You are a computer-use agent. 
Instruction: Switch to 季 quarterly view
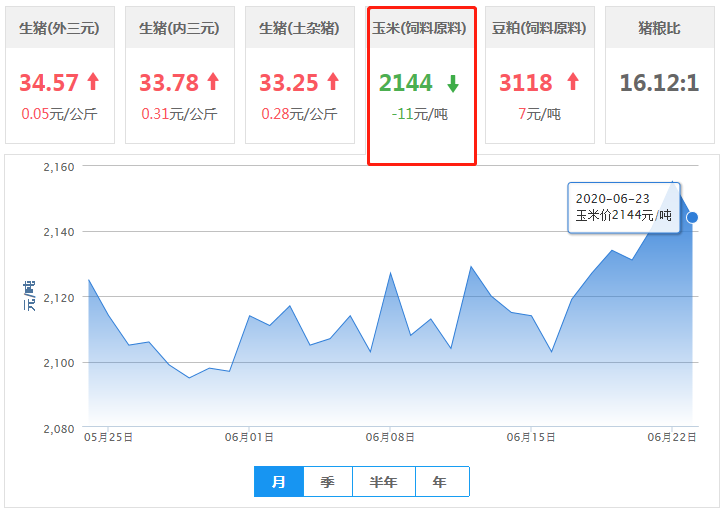pos(328,482)
